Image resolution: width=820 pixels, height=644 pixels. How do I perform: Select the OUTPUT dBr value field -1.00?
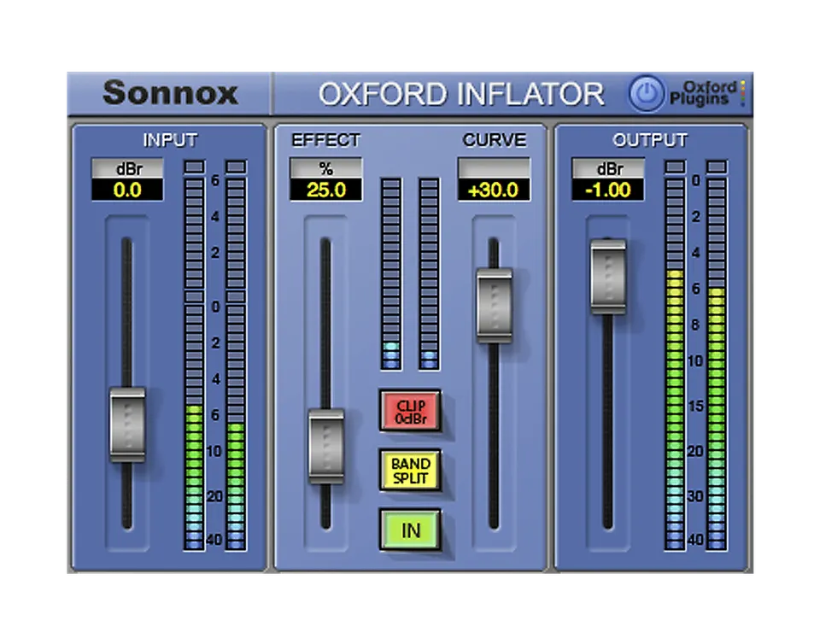coord(607,190)
